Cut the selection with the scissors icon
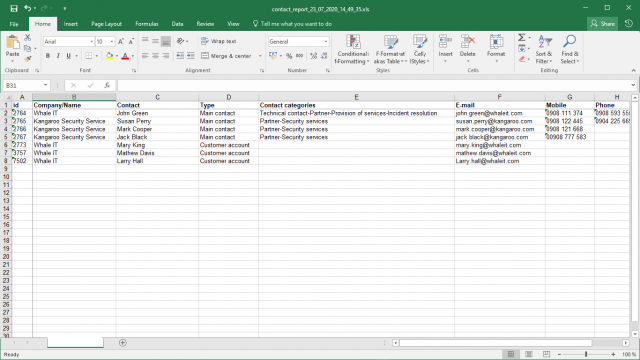 click(27, 38)
